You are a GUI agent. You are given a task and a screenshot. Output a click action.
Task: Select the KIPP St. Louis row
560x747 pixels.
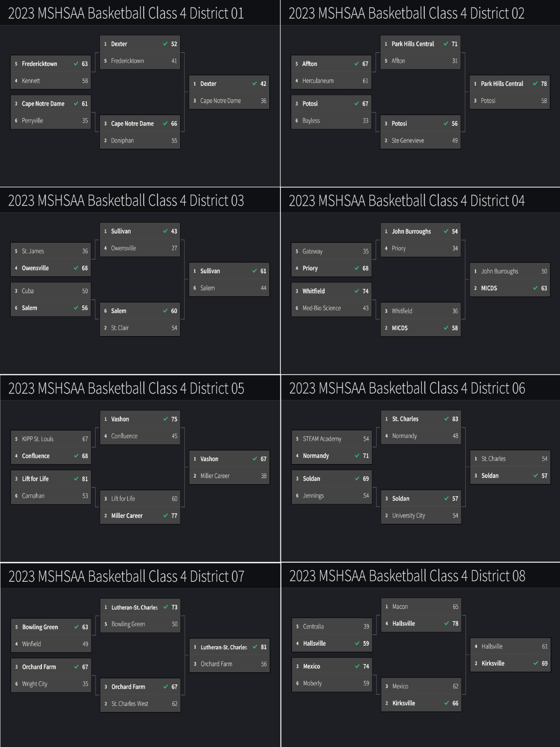click(50, 439)
